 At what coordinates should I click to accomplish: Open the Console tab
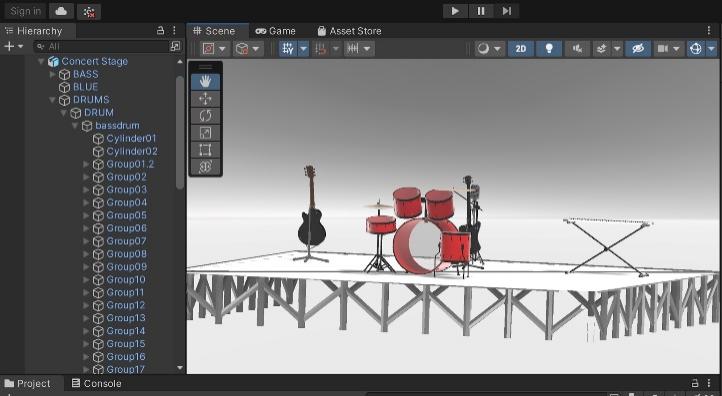tap(97, 383)
